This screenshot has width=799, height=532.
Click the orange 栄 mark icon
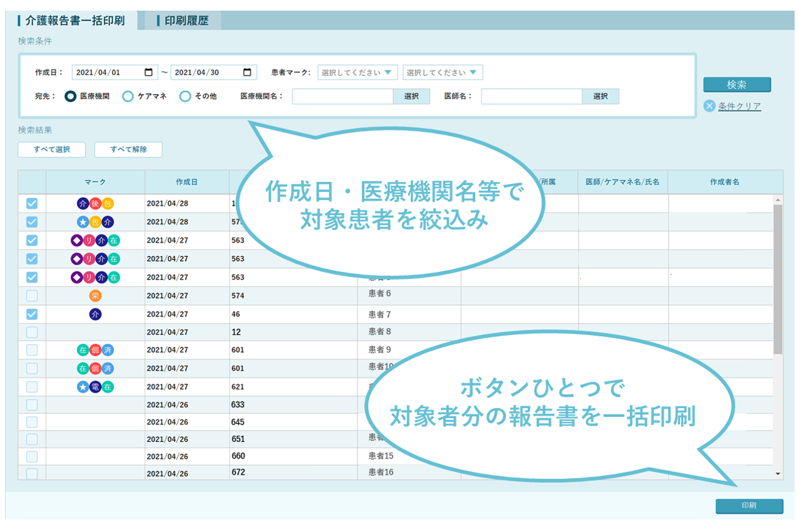click(x=95, y=296)
